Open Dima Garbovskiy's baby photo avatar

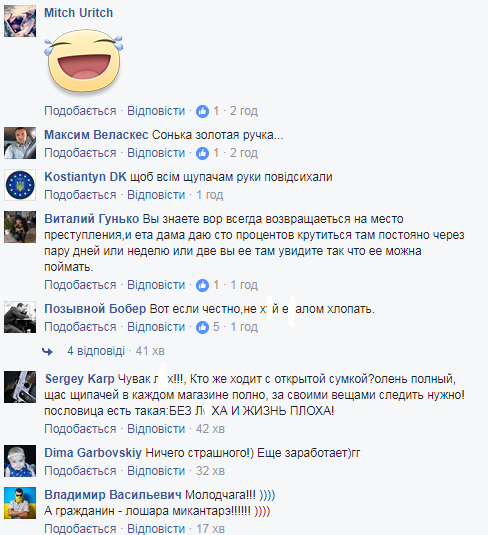(20, 461)
